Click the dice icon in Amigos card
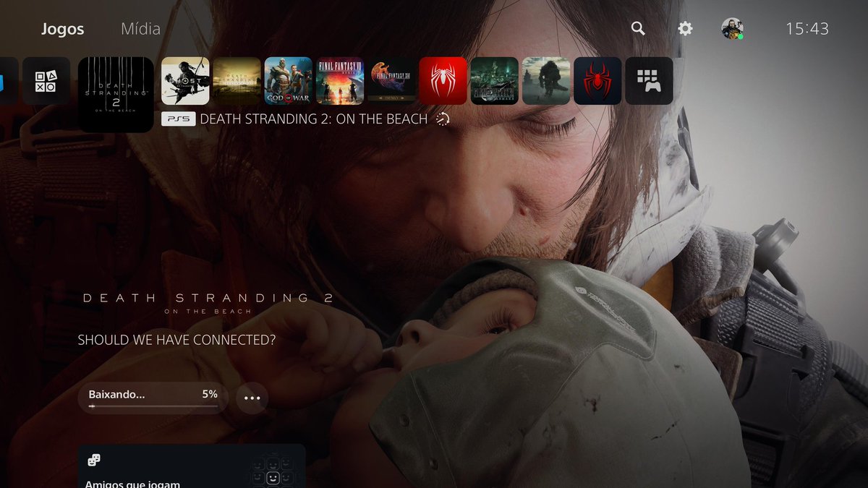The image size is (868, 488). (x=93, y=461)
